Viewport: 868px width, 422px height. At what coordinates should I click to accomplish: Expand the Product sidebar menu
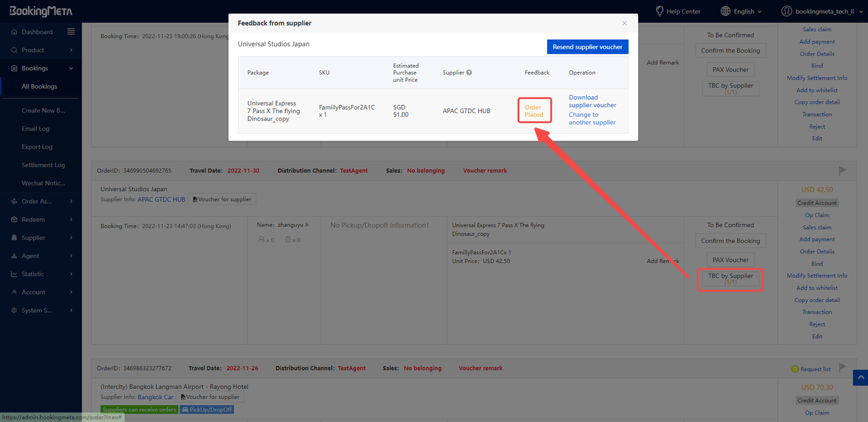(41, 50)
